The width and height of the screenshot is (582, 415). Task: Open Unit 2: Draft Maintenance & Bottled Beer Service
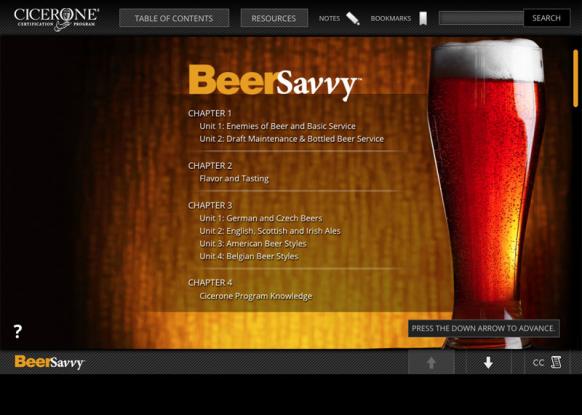291,139
